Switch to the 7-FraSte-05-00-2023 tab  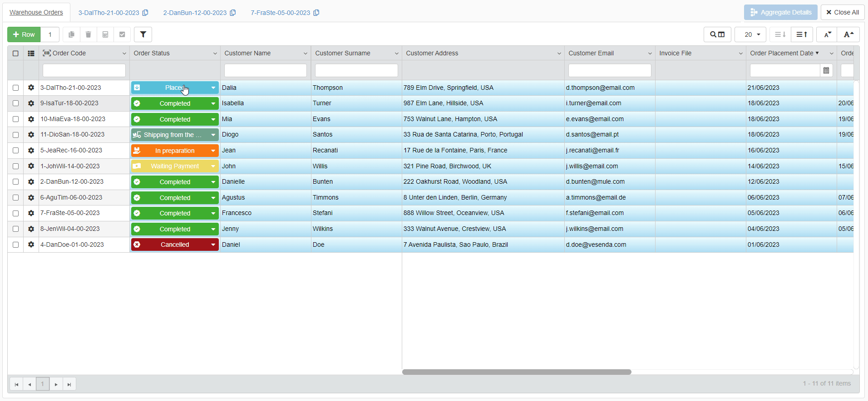click(x=280, y=13)
